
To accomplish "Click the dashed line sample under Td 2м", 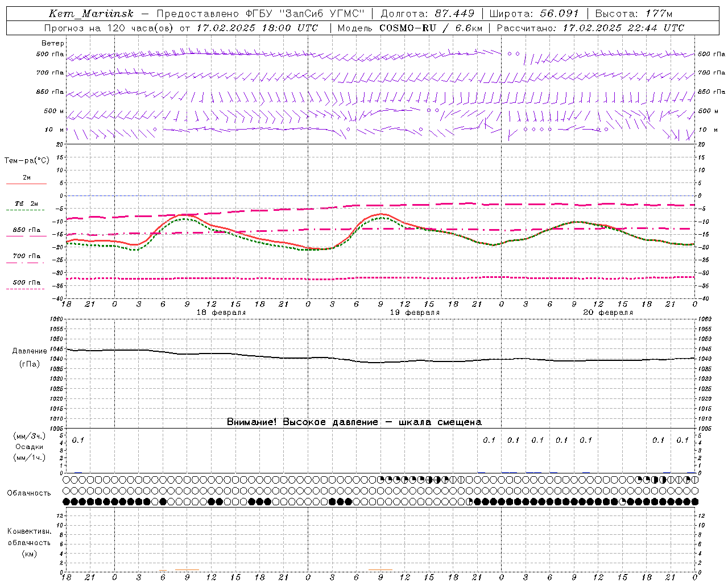I will (x=25, y=210).
